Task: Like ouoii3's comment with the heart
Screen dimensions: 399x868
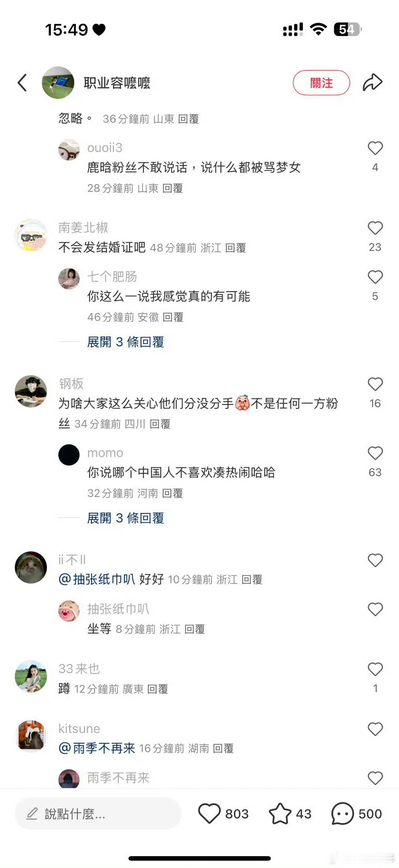Action: (375, 148)
